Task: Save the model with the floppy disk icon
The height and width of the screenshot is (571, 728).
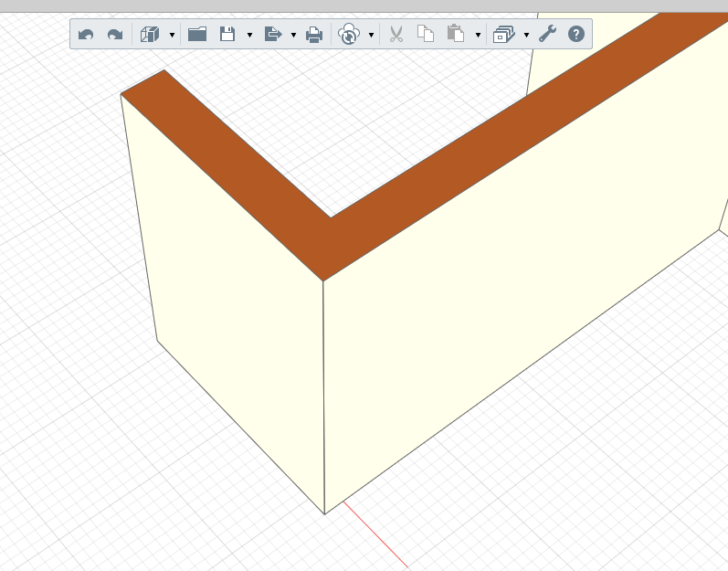Action: 227,34
